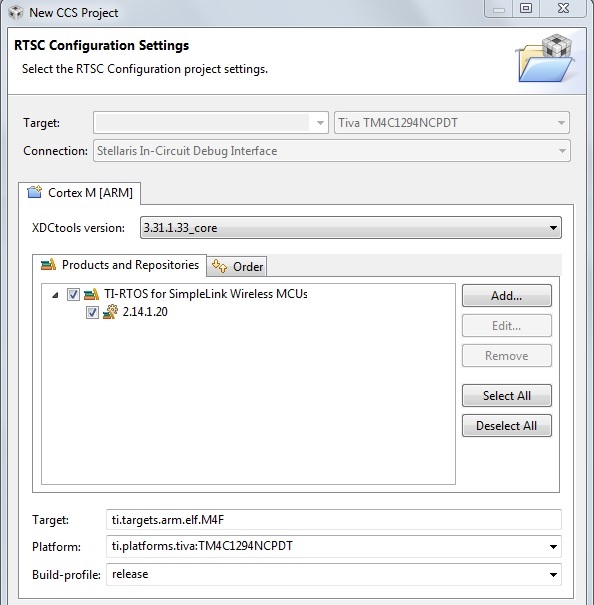The image size is (594, 605).
Task: Close the New CCS Project dialog
Action: 564,8
